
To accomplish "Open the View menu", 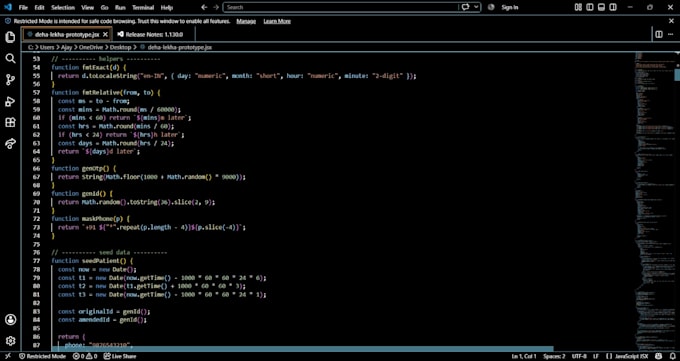I will click(87, 7).
